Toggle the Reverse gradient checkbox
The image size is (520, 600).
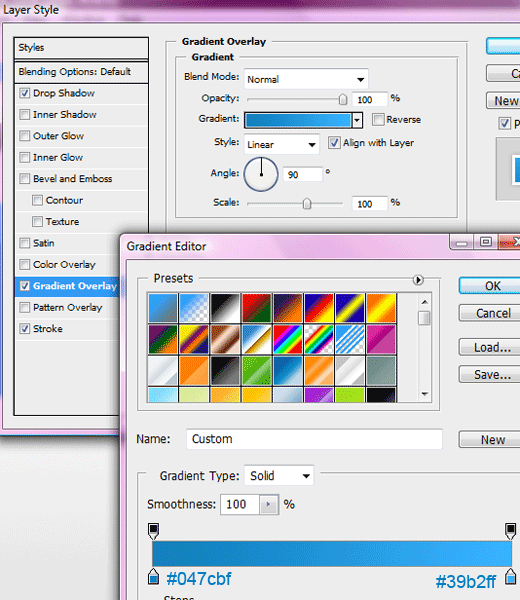click(378, 119)
